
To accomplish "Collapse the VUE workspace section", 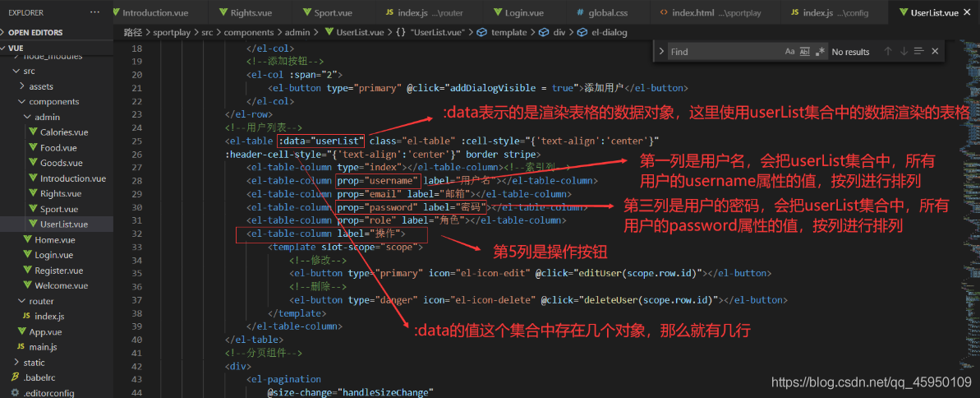I will pyautogui.click(x=56, y=49).
